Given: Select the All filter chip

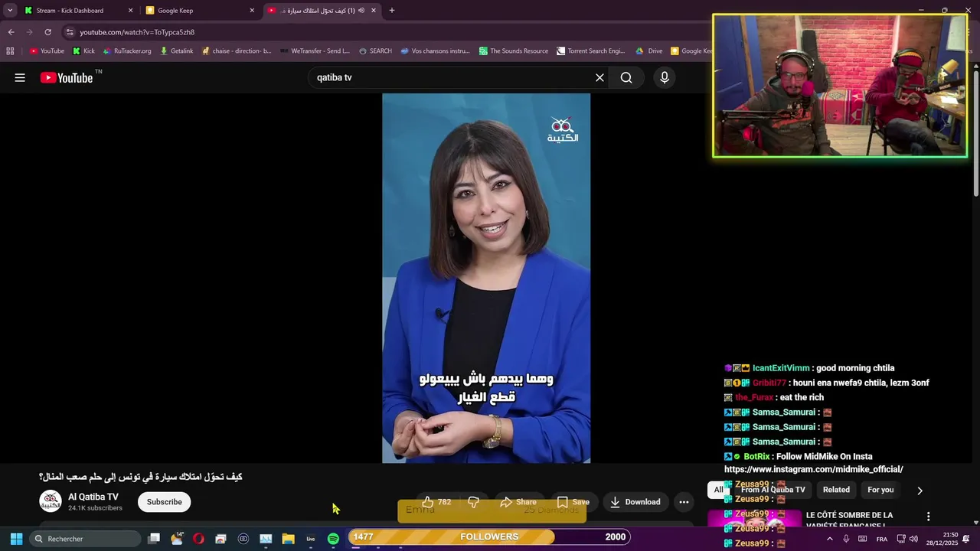Looking at the screenshot, I should (718, 490).
